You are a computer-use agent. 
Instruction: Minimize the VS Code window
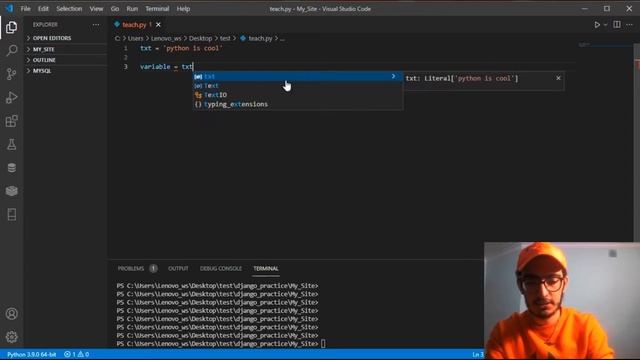coord(584,8)
